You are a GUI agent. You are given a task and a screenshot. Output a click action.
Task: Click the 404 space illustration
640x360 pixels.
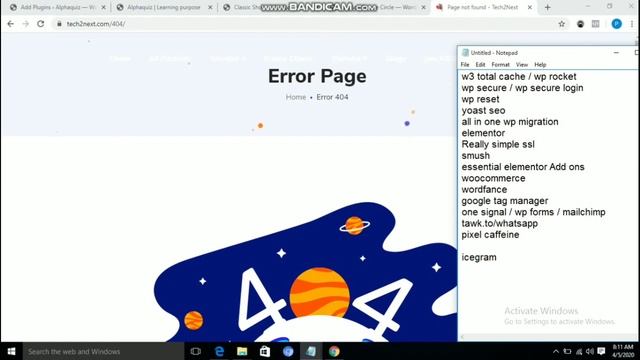(x=305, y=272)
